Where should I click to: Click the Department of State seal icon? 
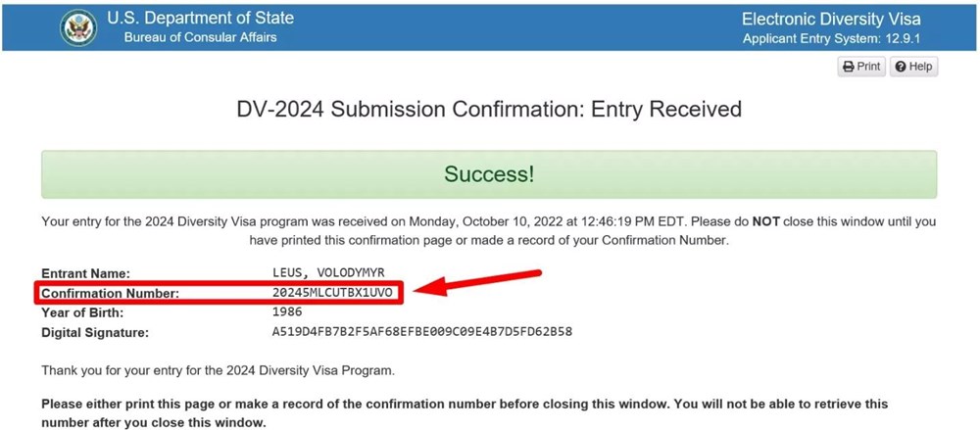coord(78,27)
